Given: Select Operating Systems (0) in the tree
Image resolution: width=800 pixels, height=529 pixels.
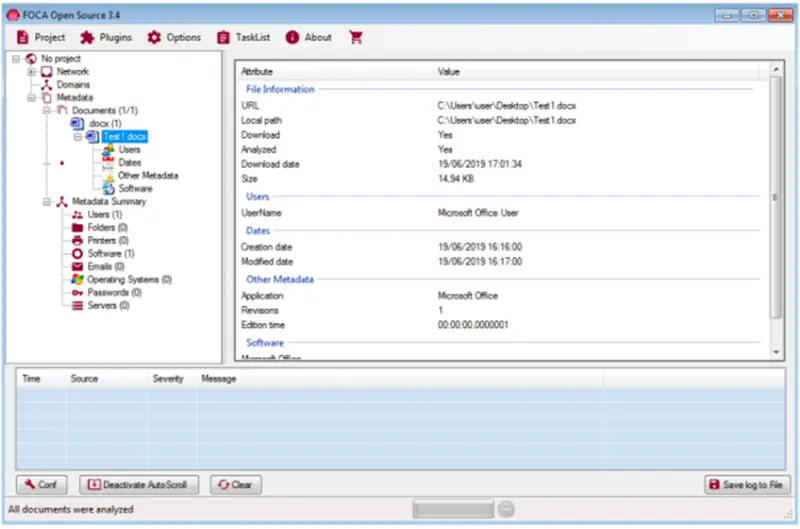Looking at the screenshot, I should click(x=129, y=280).
